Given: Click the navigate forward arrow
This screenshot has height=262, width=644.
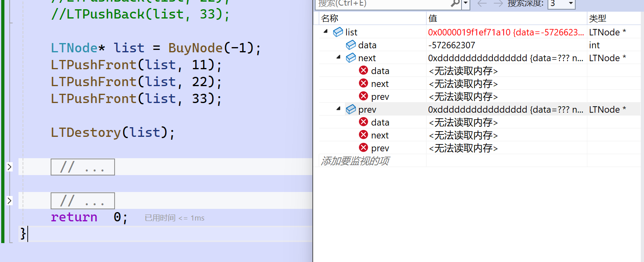Looking at the screenshot, I should [498, 4].
